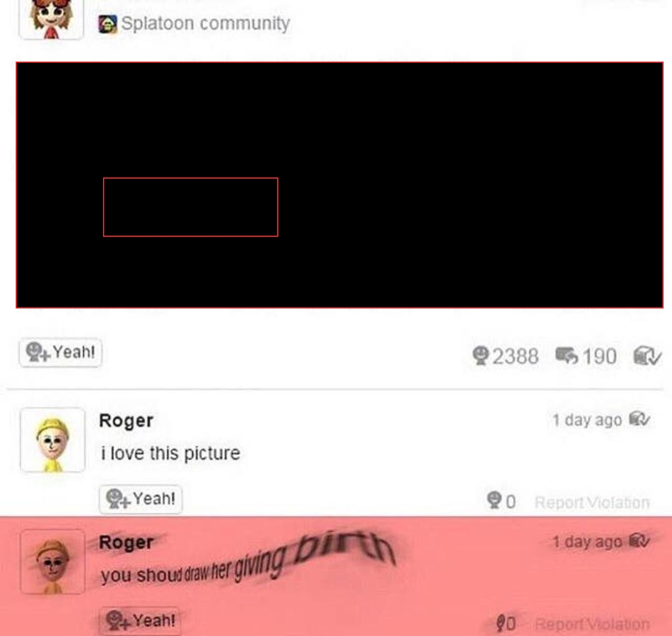The height and width of the screenshot is (636, 672).
Task: Report Violation on the highlighted comment
Action: click(x=592, y=624)
